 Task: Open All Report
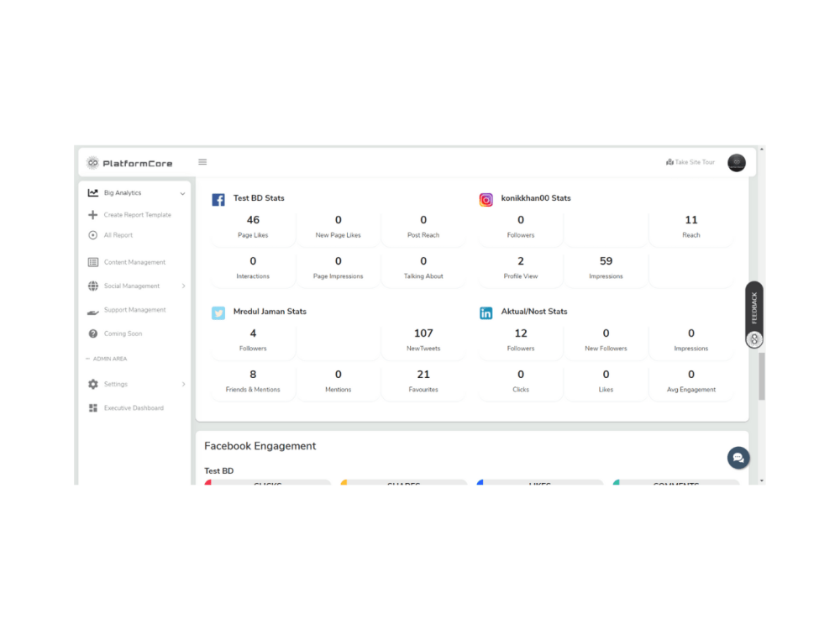[x=118, y=235]
